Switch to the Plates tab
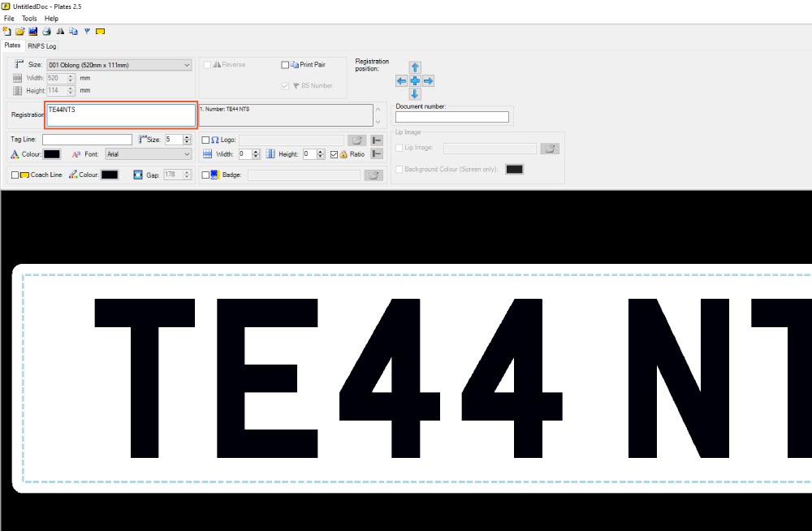Viewport: 812px width, 531px height. pos(12,45)
